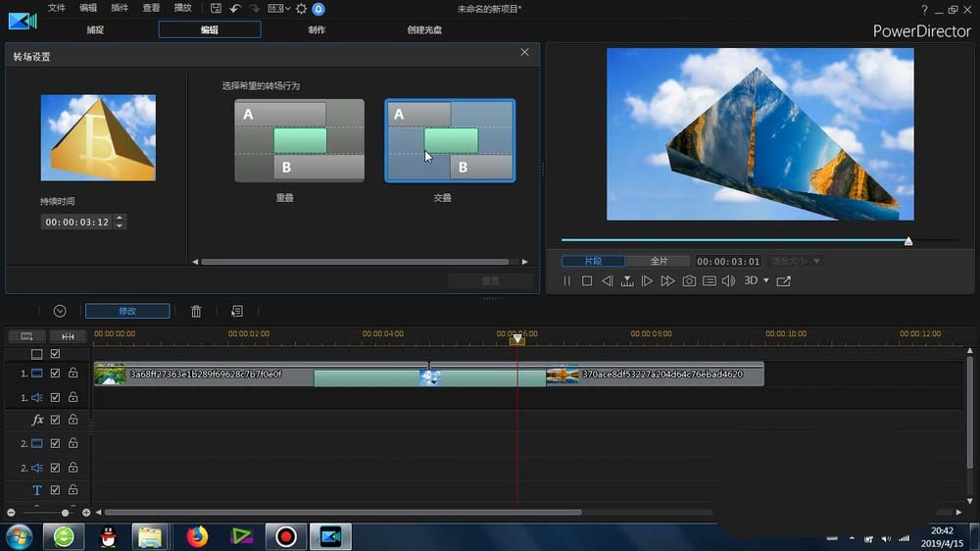This screenshot has height=551, width=980.
Task: Toggle 3D preview mode
Action: click(x=752, y=280)
